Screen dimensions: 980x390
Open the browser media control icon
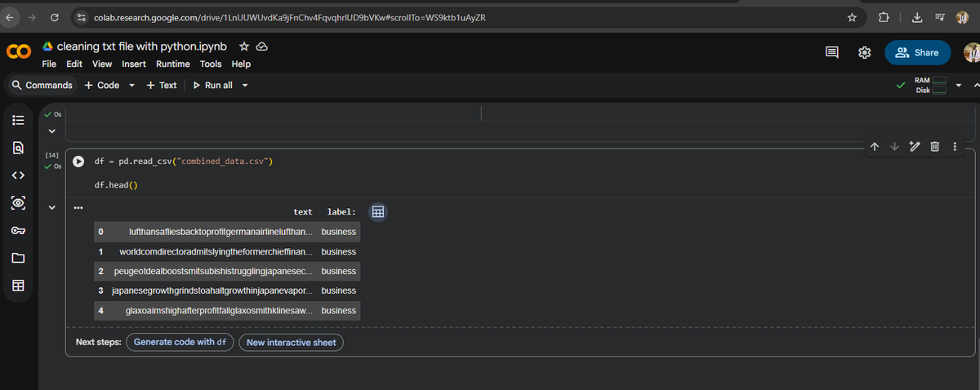(939, 17)
